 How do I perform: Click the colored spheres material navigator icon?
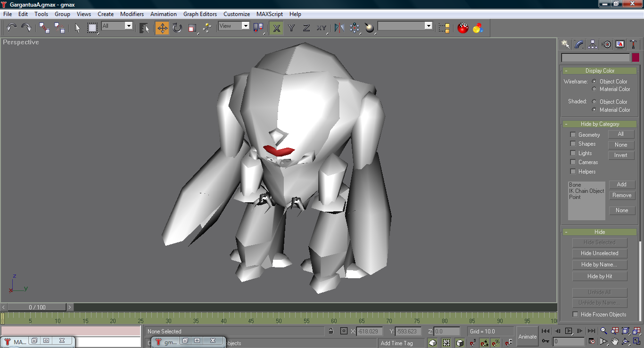pos(478,28)
